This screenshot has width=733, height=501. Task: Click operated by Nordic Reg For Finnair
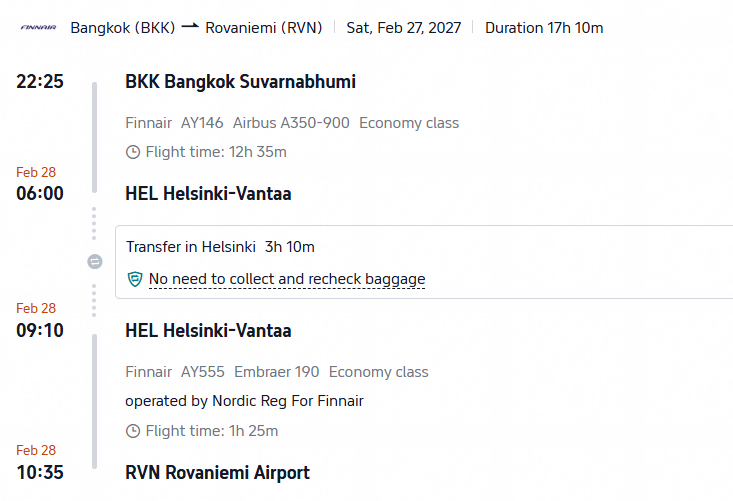244,401
